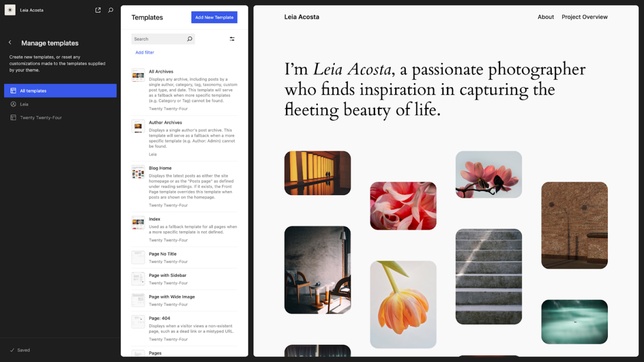Screen dimensions: 644x362
Task: Click Add New Template button
Action: point(215,17)
